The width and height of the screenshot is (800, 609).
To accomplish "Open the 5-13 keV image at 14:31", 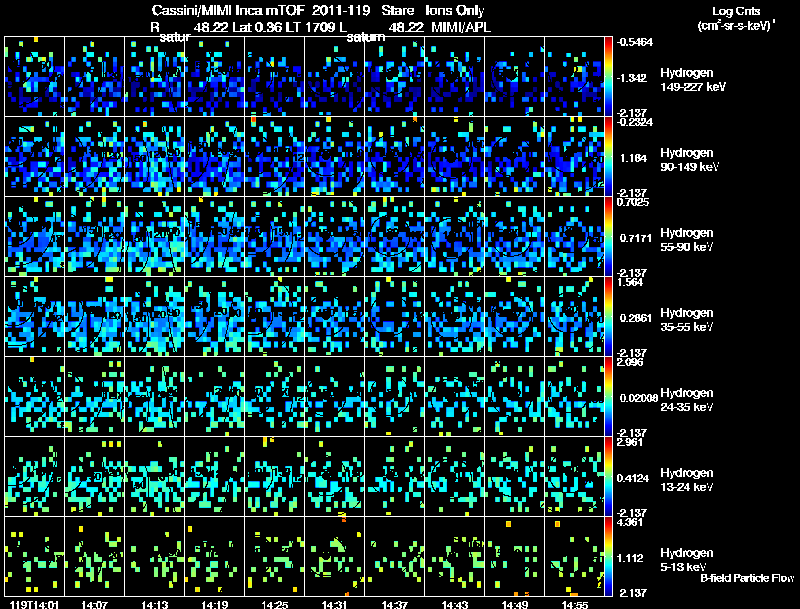I will click(x=334, y=556).
